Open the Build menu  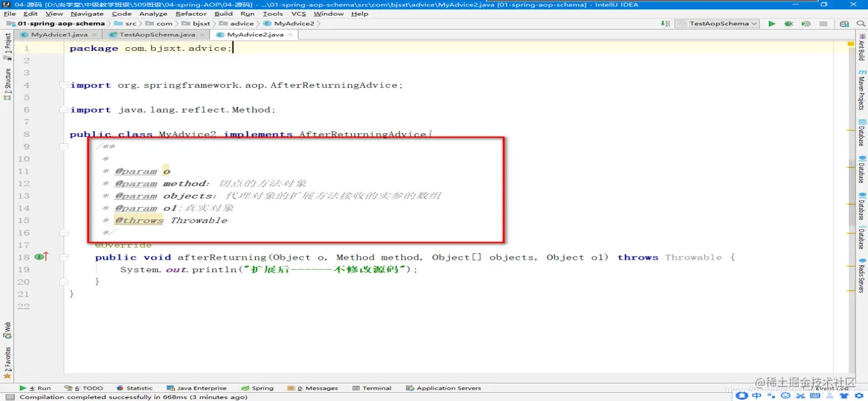(x=223, y=14)
